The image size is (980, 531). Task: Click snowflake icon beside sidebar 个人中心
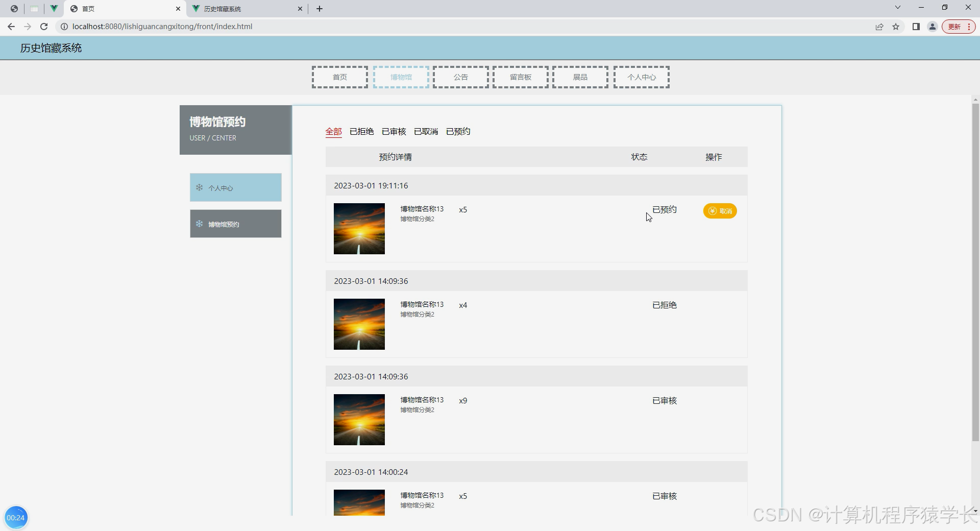coord(200,187)
